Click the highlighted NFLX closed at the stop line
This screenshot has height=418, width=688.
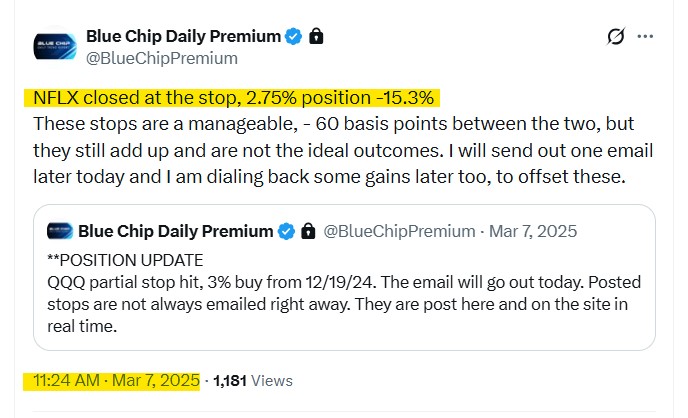[231, 98]
